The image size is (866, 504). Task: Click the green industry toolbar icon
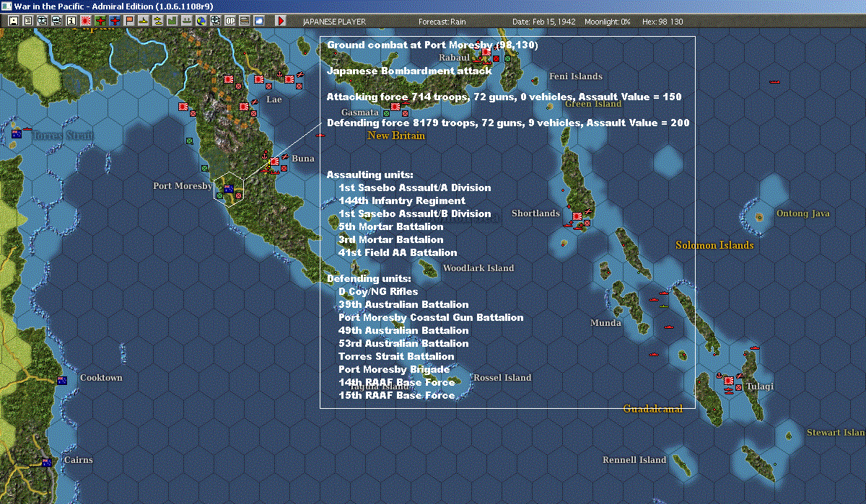click(x=172, y=21)
